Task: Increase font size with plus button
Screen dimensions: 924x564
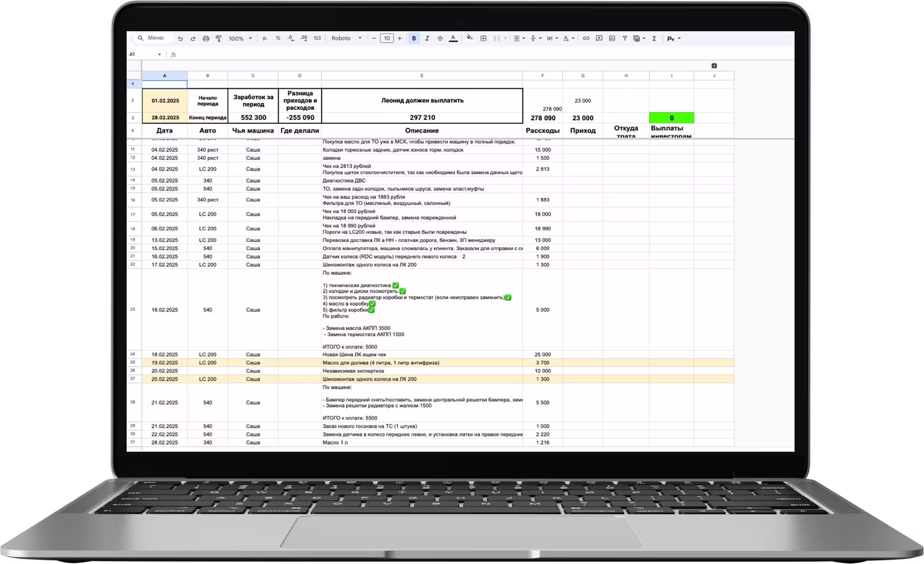Action: (x=400, y=38)
